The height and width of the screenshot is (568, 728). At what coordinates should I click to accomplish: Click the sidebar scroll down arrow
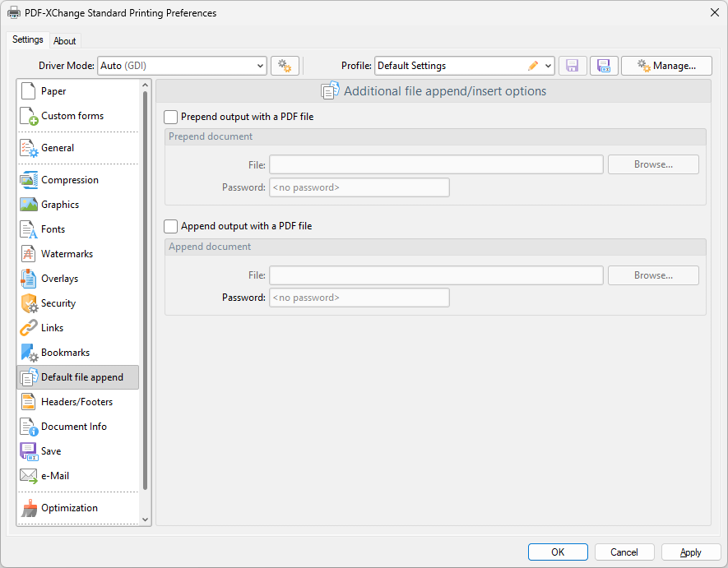click(145, 520)
